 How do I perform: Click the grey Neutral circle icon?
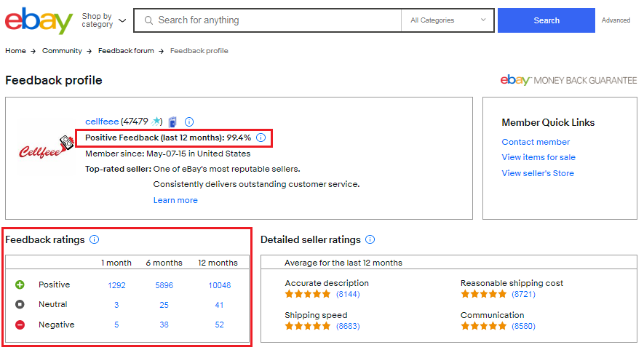point(20,304)
